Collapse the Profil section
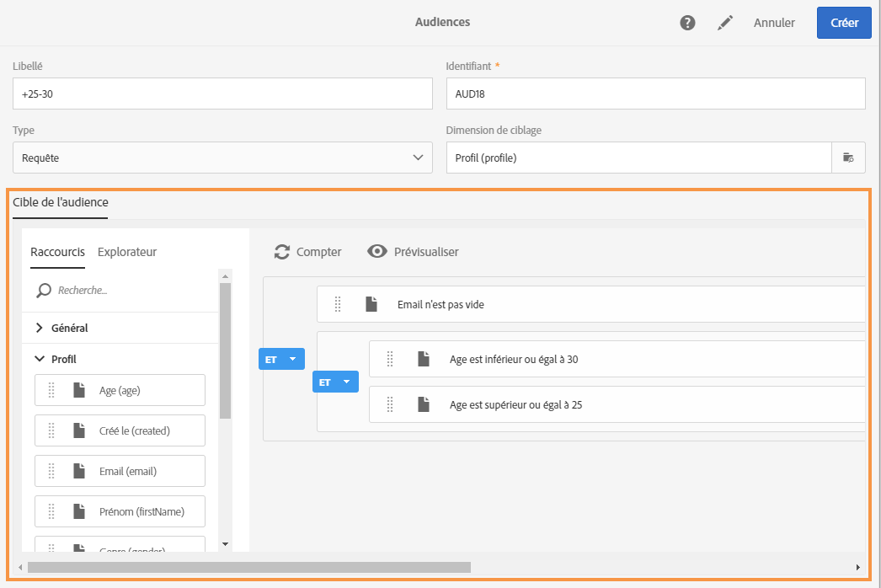The width and height of the screenshot is (881, 588). [40, 359]
